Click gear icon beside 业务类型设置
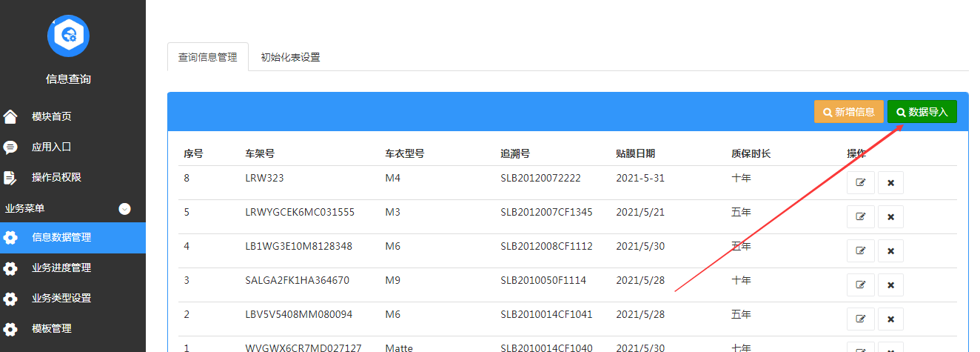The width and height of the screenshot is (980, 352). tap(10, 299)
